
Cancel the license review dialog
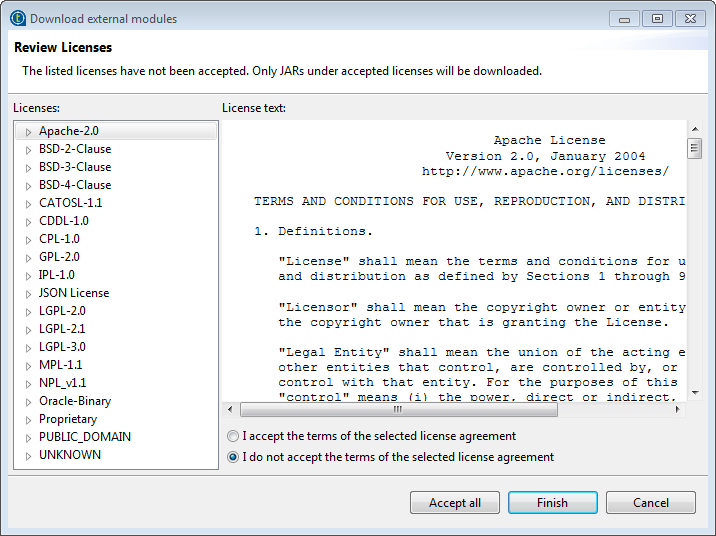click(650, 503)
